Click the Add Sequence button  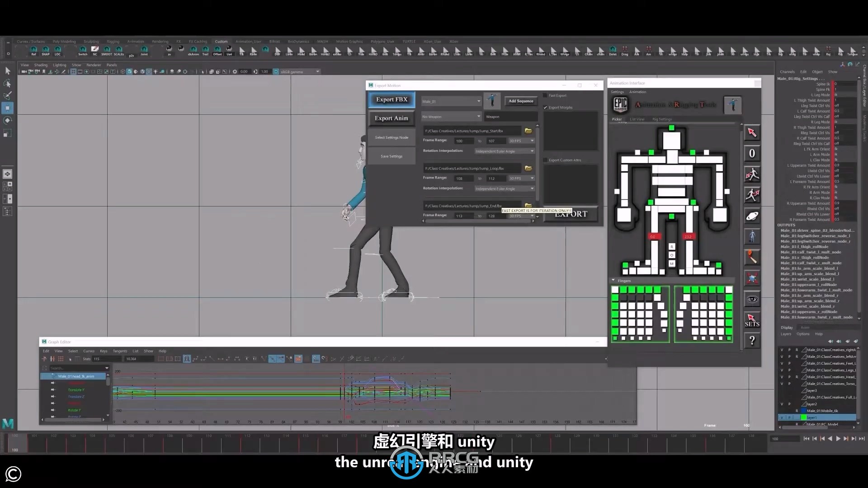[x=521, y=101]
